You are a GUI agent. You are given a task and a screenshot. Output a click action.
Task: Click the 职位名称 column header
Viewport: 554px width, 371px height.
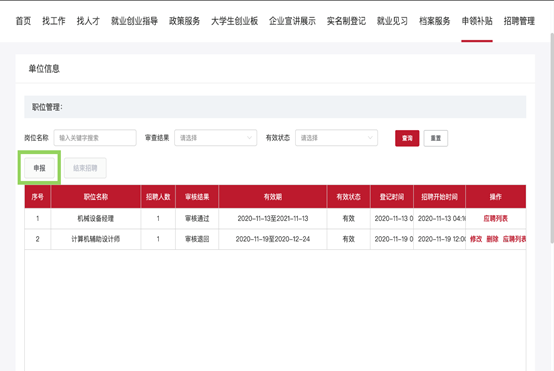tap(96, 197)
